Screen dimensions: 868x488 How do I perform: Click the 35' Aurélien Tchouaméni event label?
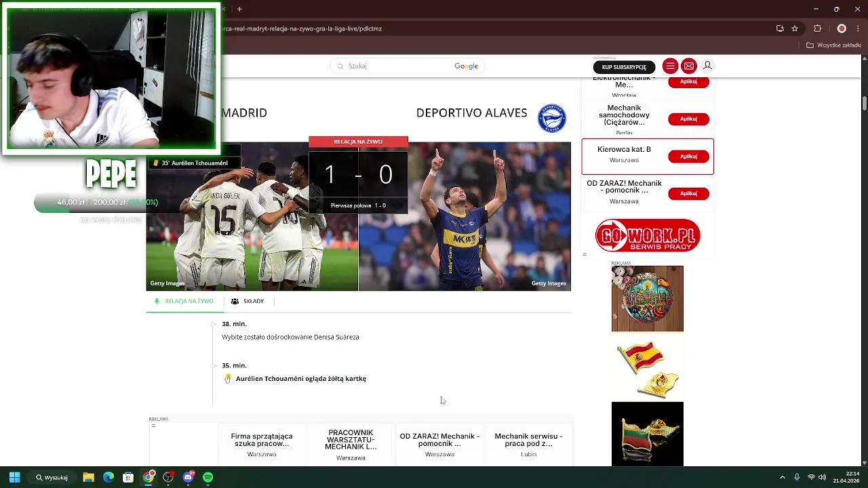tap(195, 163)
